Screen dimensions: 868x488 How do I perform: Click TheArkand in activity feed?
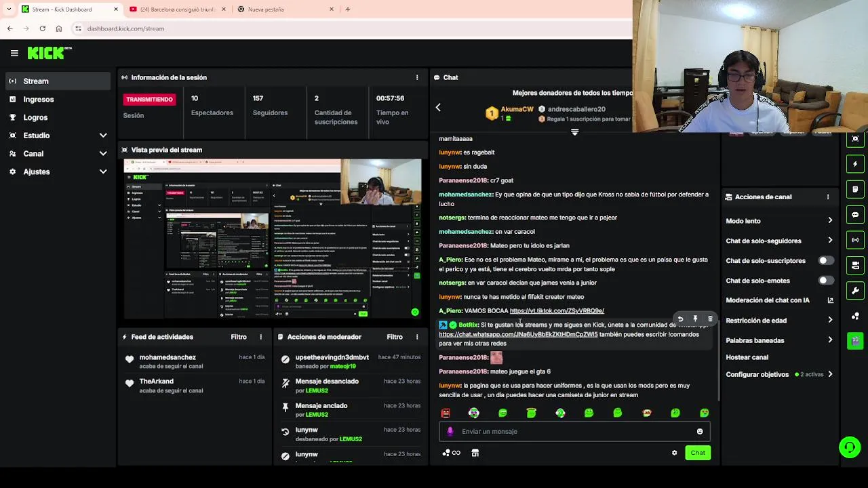click(x=156, y=382)
